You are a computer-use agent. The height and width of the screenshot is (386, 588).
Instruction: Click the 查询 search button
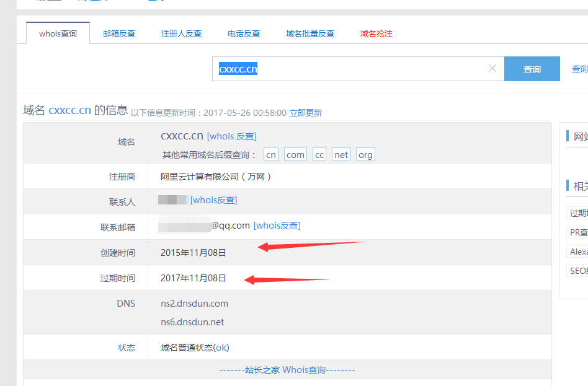tap(532, 69)
